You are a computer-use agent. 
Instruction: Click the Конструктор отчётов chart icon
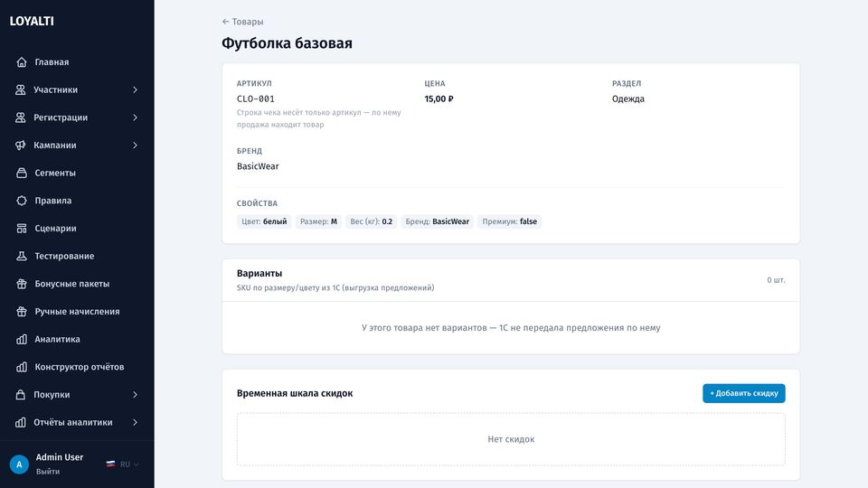pyautogui.click(x=22, y=366)
